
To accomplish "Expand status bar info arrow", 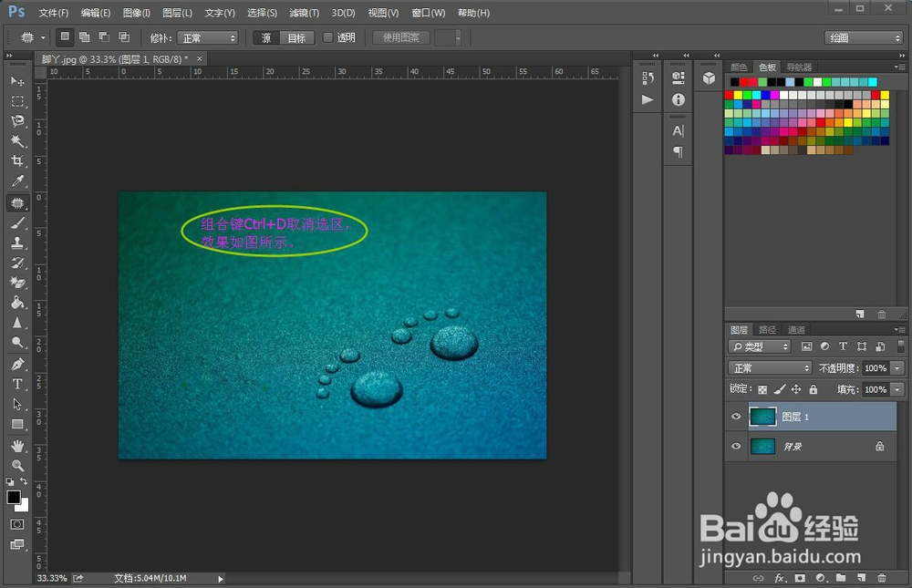I will [x=221, y=579].
